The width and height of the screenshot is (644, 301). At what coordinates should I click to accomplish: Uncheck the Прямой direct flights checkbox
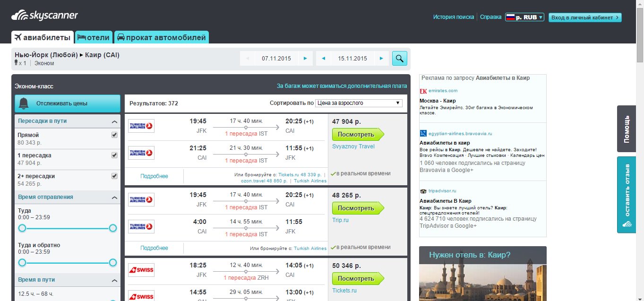(x=114, y=135)
